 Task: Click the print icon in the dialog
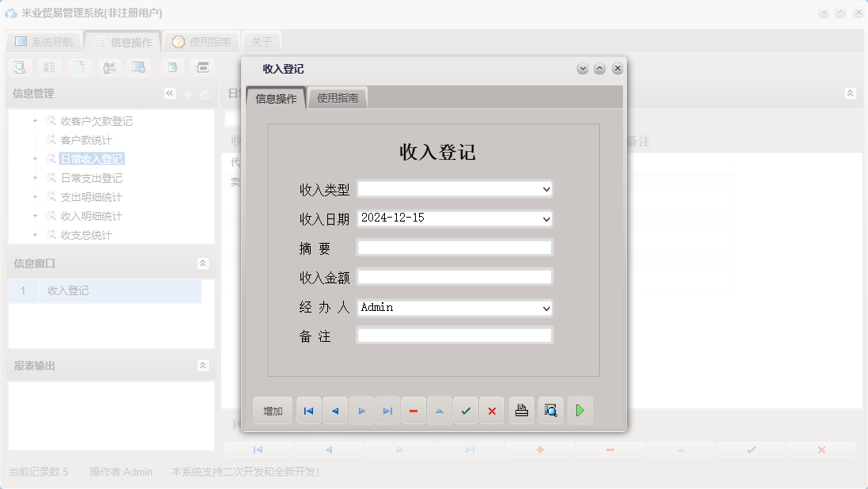[x=522, y=410]
